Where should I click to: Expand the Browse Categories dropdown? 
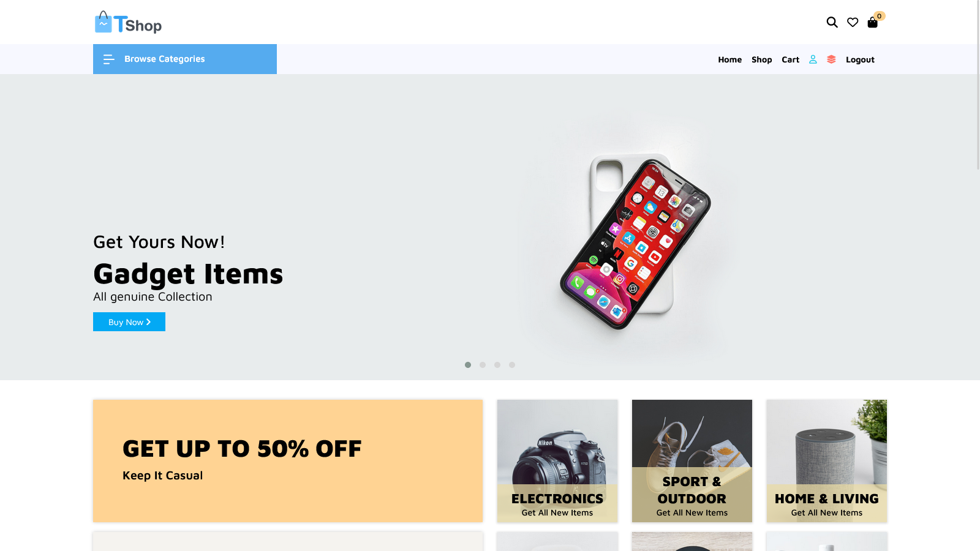point(185,59)
